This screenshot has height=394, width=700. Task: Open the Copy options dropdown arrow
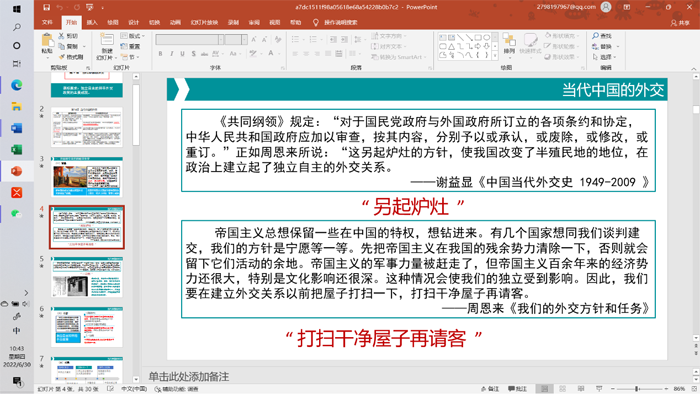pyautogui.click(x=84, y=46)
